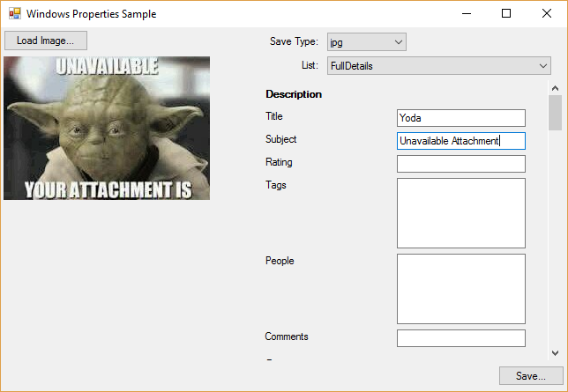
Task: Close the Windows Properties Sample window
Action: [x=547, y=14]
